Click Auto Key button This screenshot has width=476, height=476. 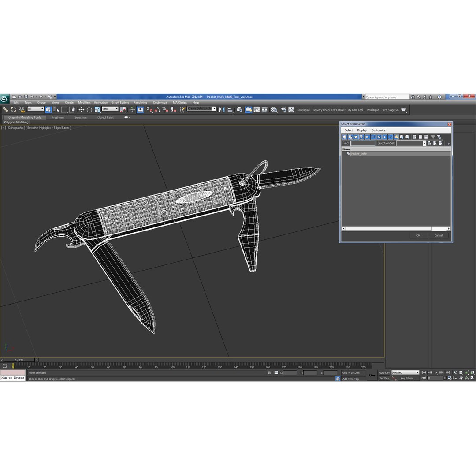(x=384, y=372)
